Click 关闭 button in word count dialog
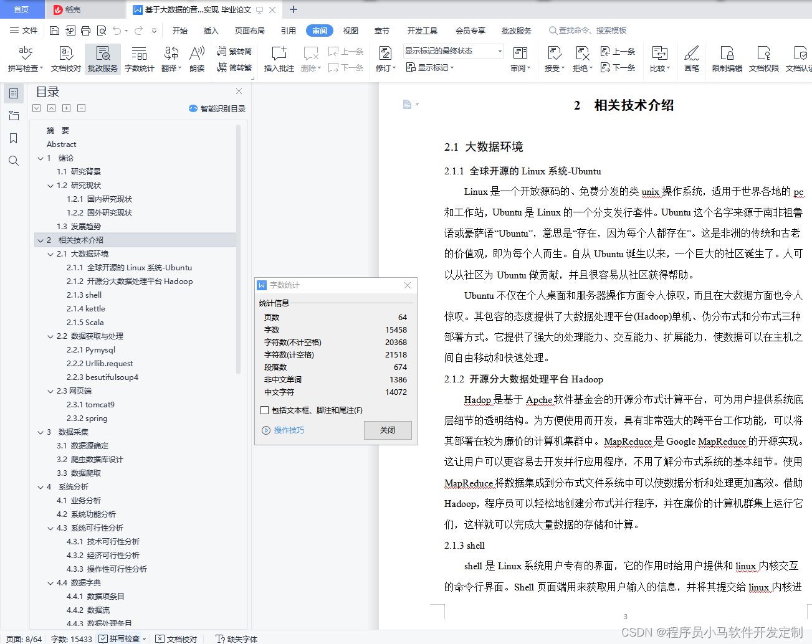 pos(388,430)
